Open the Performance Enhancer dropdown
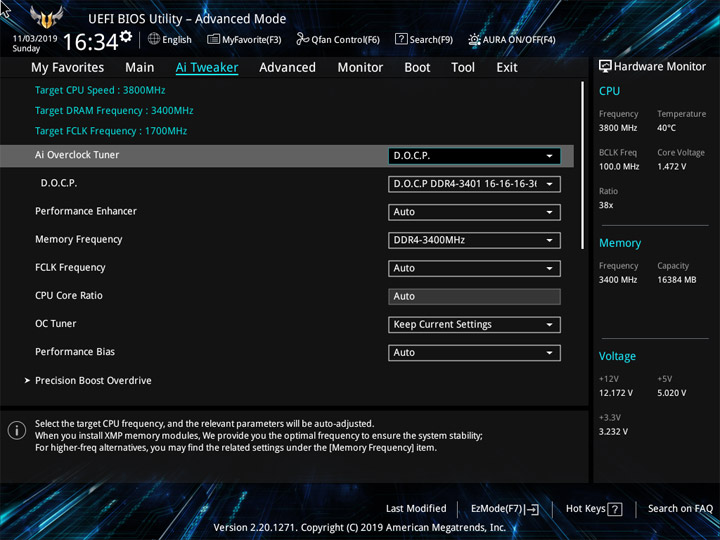 pos(474,212)
